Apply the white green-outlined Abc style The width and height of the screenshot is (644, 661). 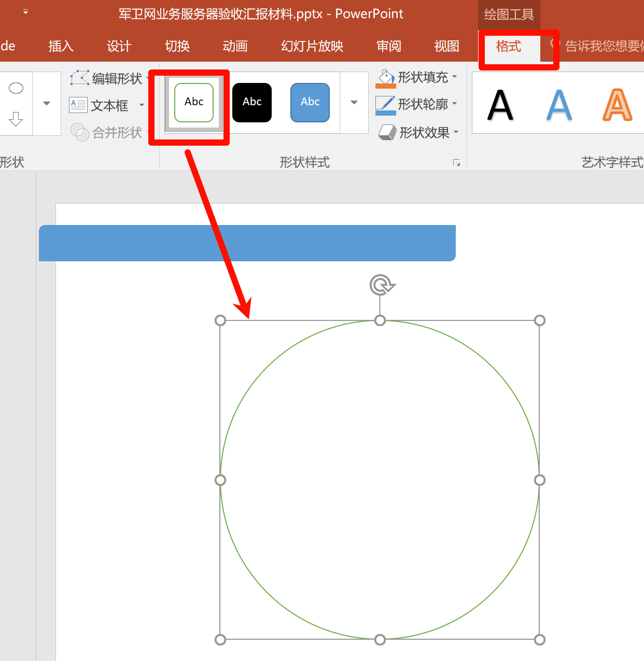(x=194, y=102)
